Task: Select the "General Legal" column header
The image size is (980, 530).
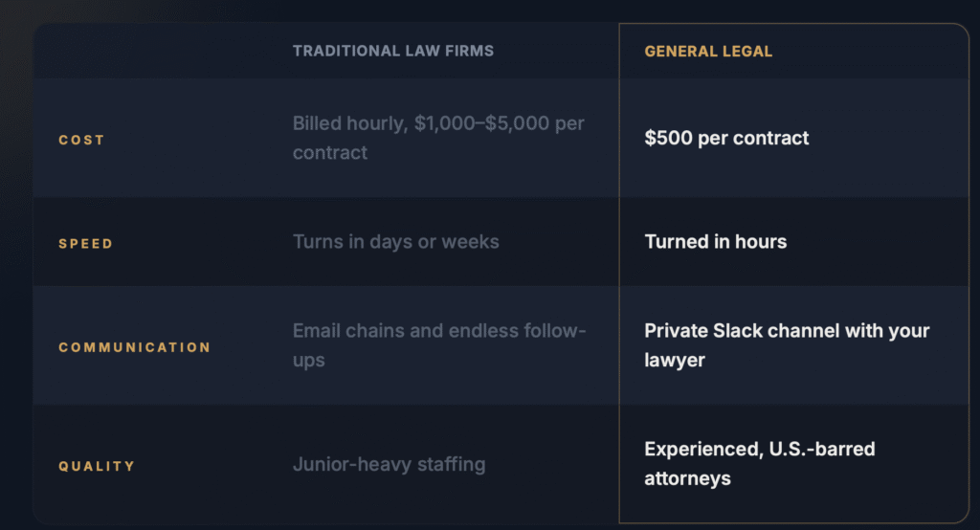Action: coord(708,51)
